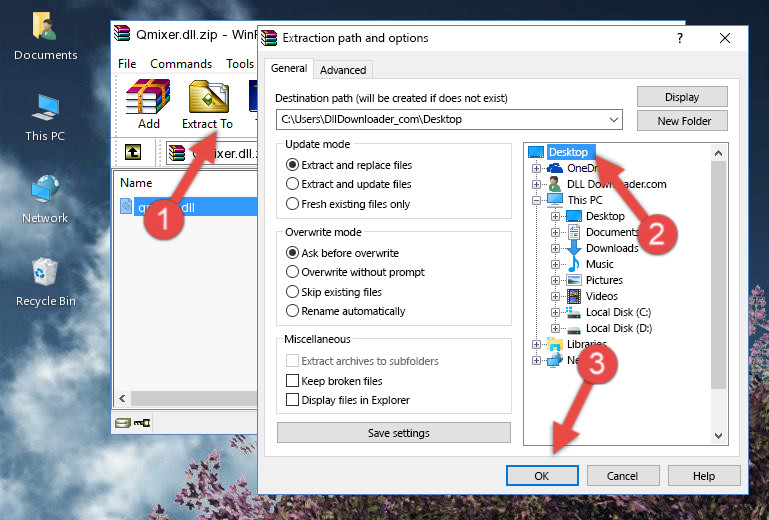Click the Local Disk (C:) drive icon

[573, 312]
